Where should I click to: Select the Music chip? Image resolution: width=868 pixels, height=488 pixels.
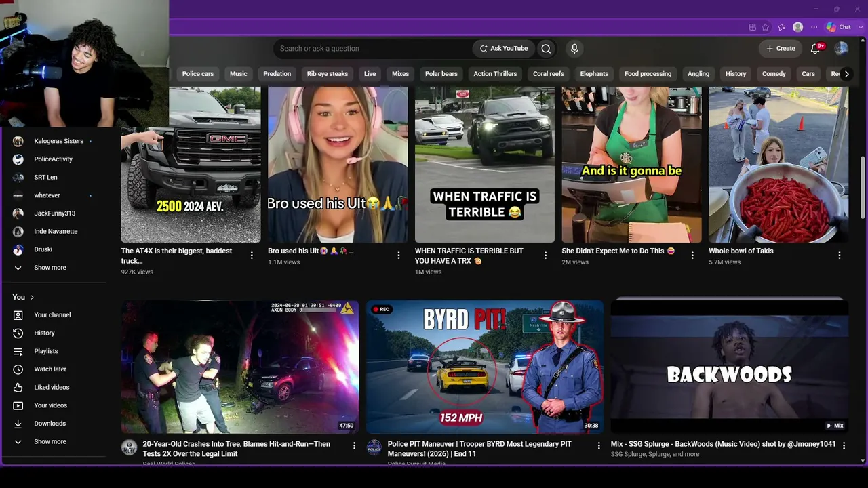pos(239,74)
